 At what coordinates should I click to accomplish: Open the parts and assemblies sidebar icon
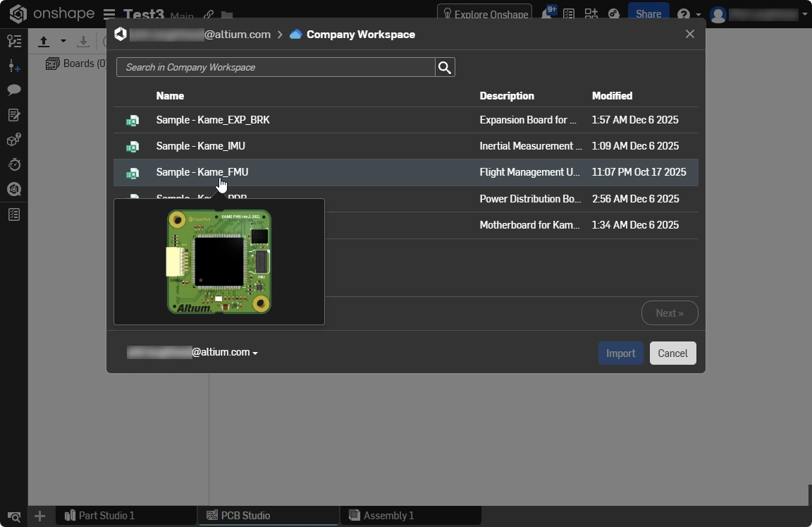click(x=14, y=140)
